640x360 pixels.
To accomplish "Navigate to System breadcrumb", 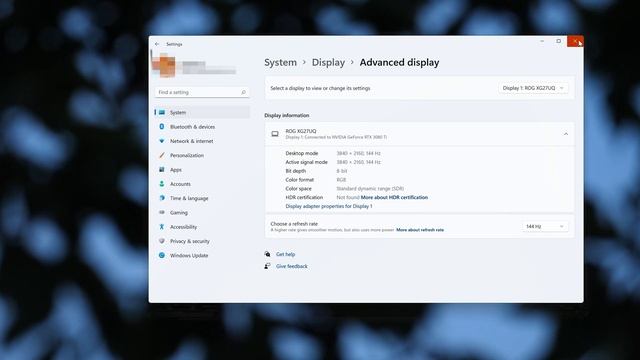I will pyautogui.click(x=280, y=62).
